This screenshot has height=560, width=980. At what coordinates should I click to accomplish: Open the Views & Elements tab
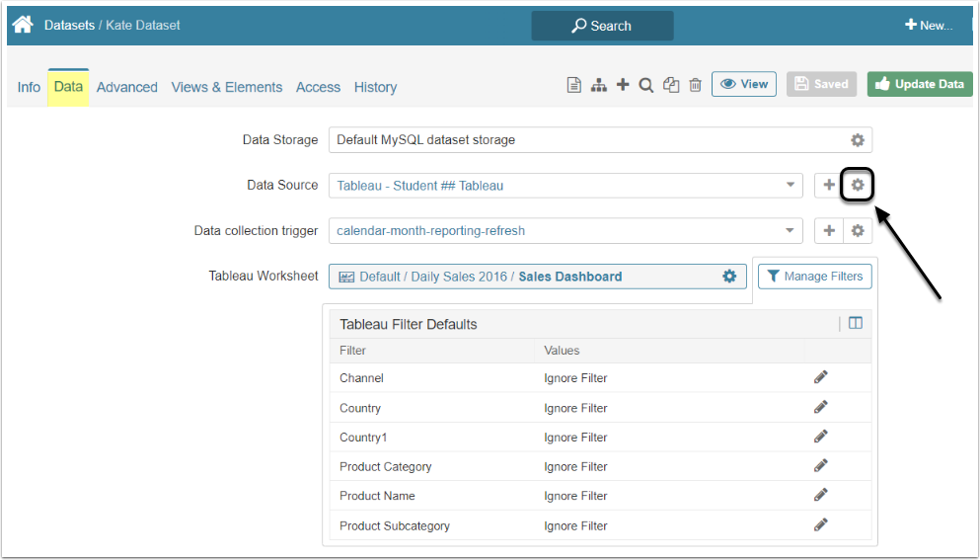[227, 87]
